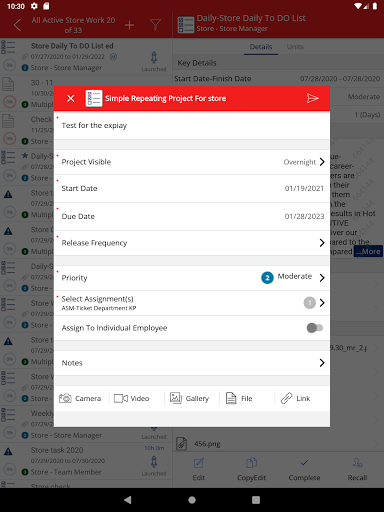
Task: Click the blue priority badge numbered 2
Action: pyautogui.click(x=267, y=278)
